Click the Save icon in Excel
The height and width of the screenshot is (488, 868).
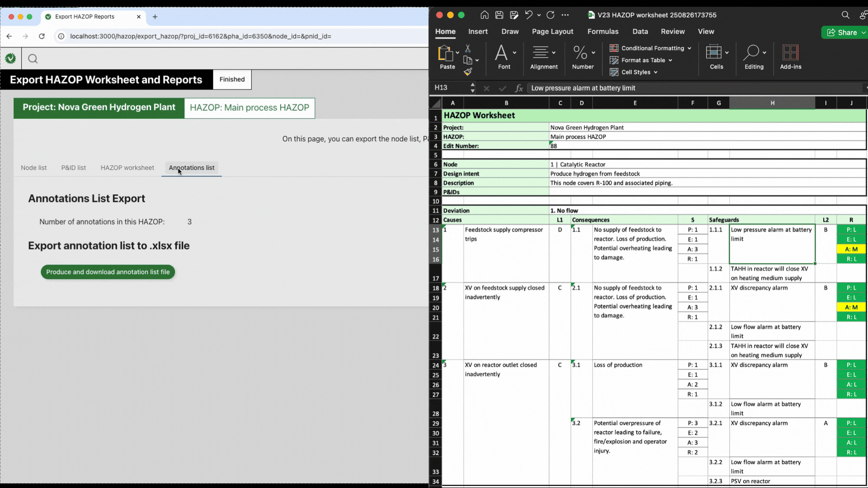499,15
